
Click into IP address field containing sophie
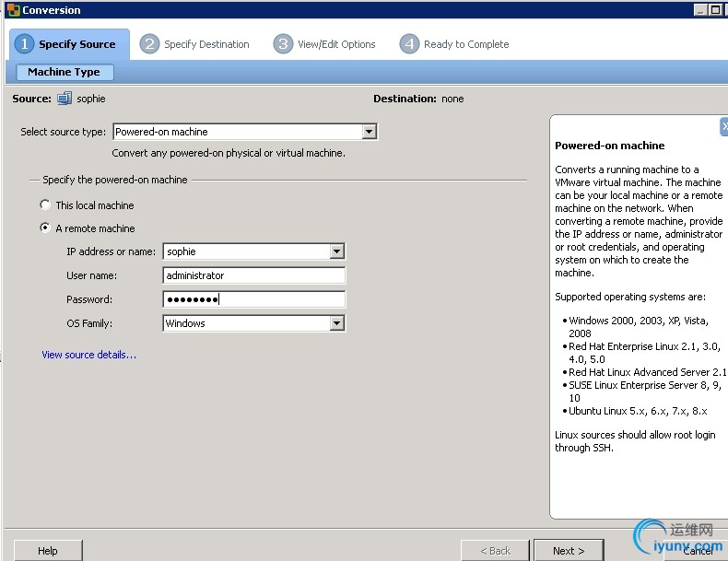click(x=247, y=251)
